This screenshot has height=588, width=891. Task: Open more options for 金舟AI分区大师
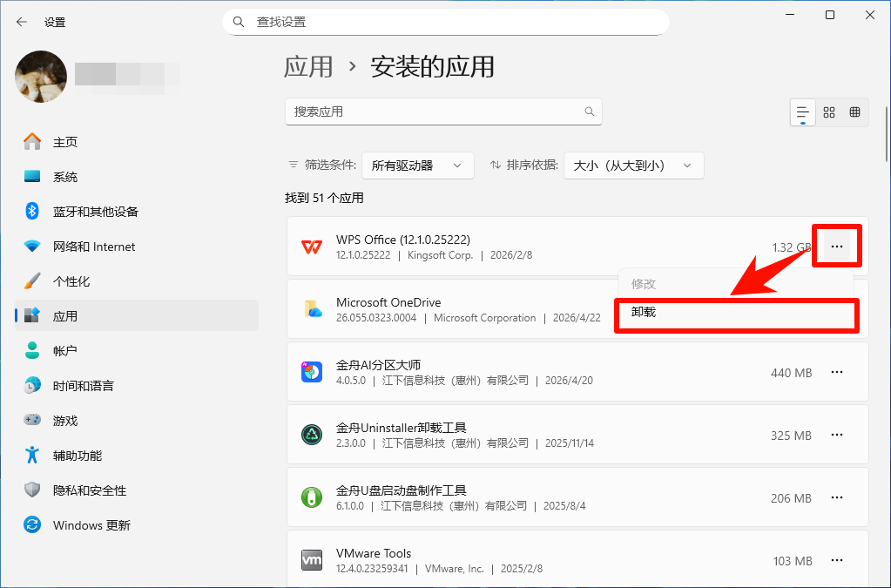click(837, 372)
